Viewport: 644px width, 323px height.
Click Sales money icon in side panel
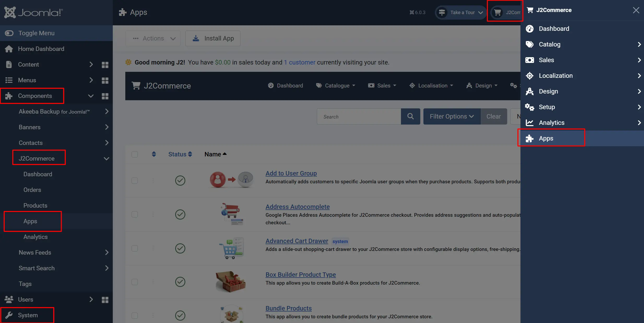(x=529, y=60)
